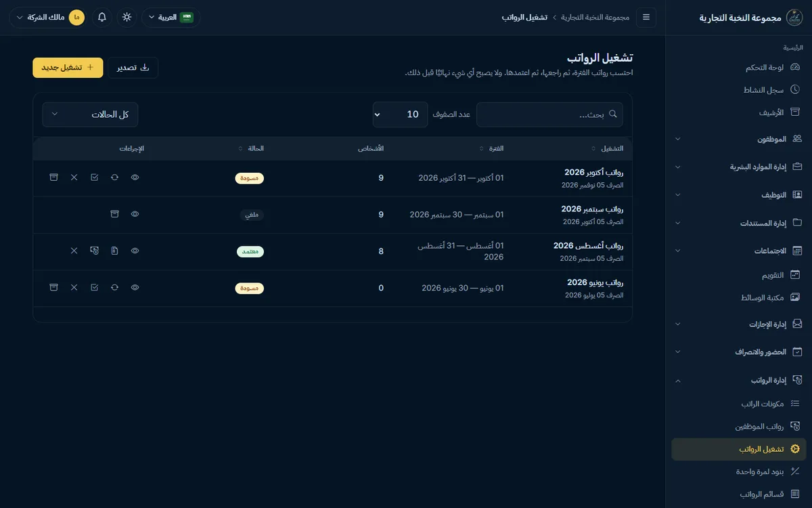Click رواتب سبتمبر 2026 run name

tap(592, 209)
